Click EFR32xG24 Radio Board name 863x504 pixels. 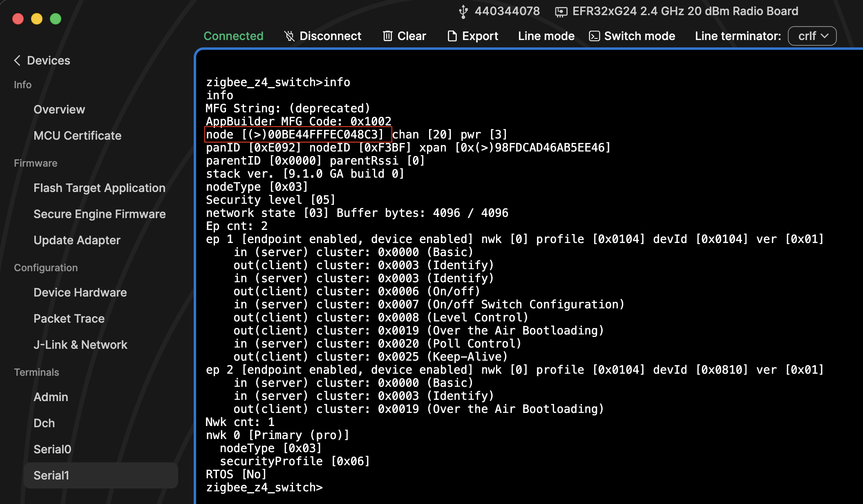(685, 11)
